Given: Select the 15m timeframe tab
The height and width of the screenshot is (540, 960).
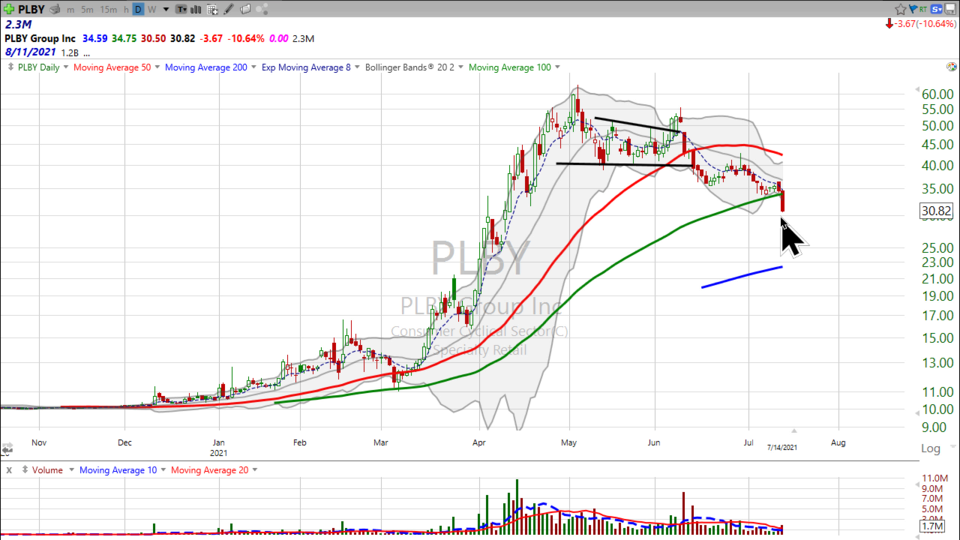Looking at the screenshot, I should (x=110, y=9).
